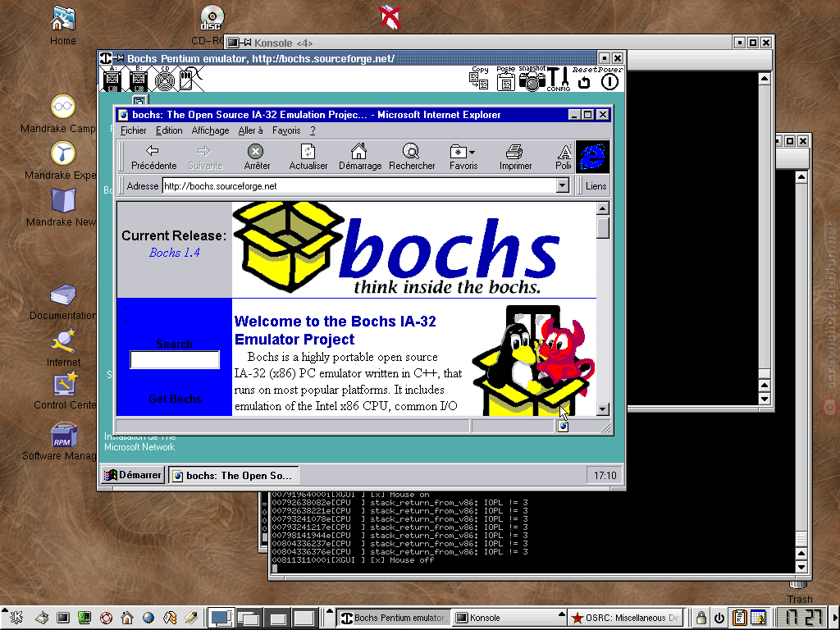Open the KDE K menu launcher
This screenshot has height=630, width=840.
(16, 618)
